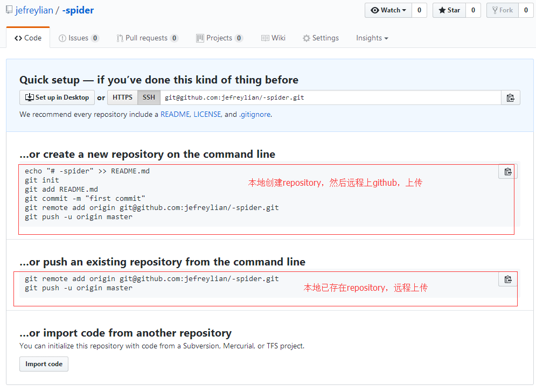
Task: Open the -spider repository link
Action: pyautogui.click(x=78, y=10)
